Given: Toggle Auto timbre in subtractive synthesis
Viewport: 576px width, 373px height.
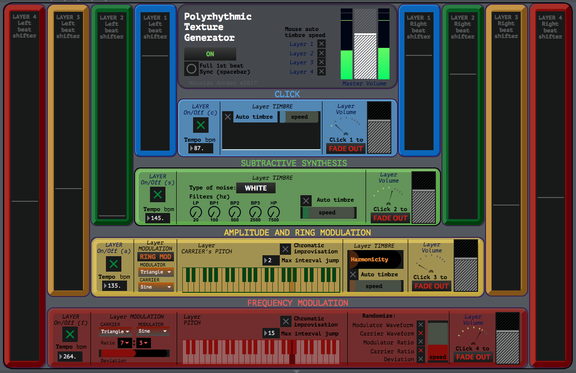Looking at the screenshot, I should coord(306,200).
